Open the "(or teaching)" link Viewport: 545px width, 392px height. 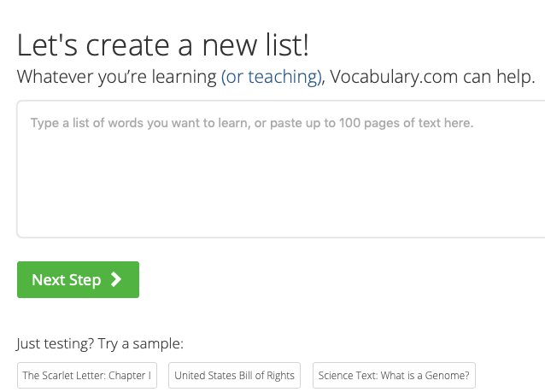[272, 77]
